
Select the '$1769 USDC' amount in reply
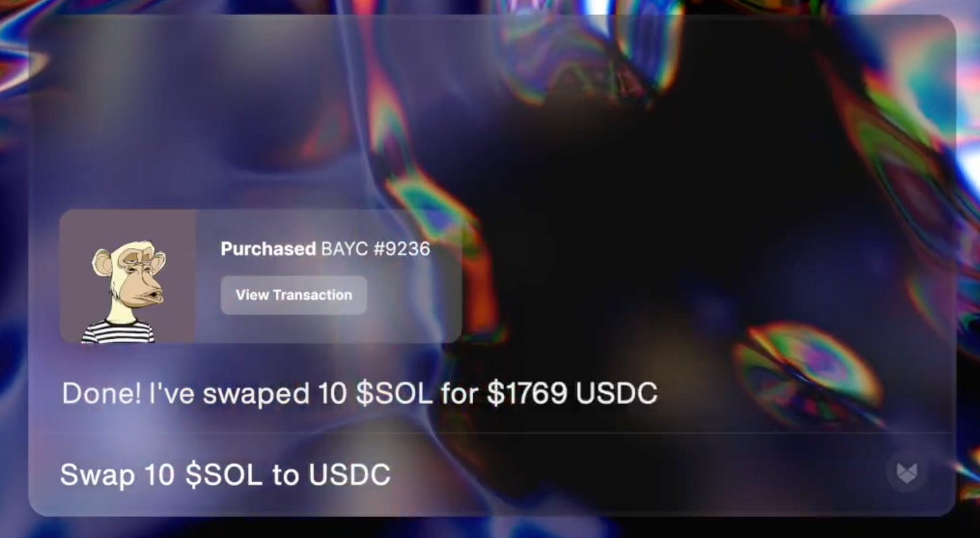click(x=571, y=394)
